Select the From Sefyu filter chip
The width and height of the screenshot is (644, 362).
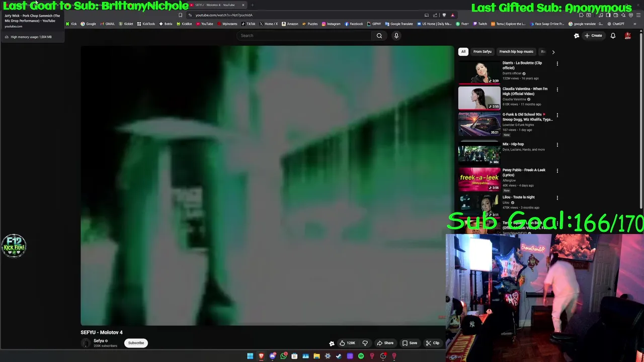[482, 51]
